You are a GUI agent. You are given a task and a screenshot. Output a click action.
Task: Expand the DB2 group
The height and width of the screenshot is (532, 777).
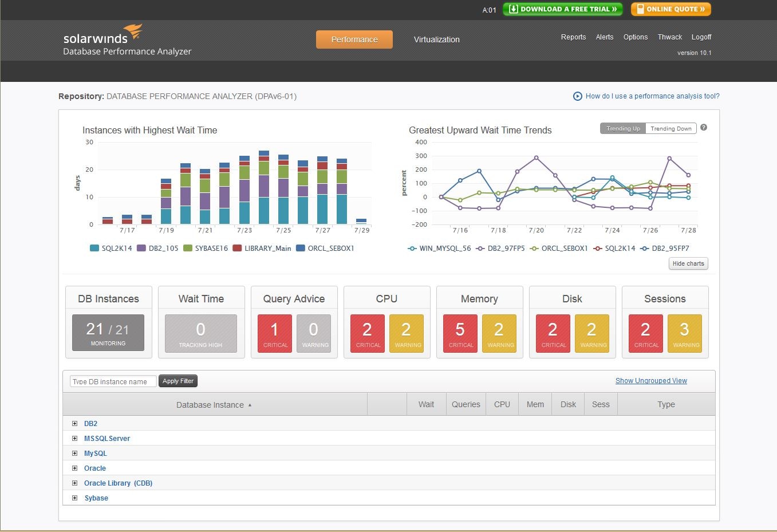click(74, 424)
